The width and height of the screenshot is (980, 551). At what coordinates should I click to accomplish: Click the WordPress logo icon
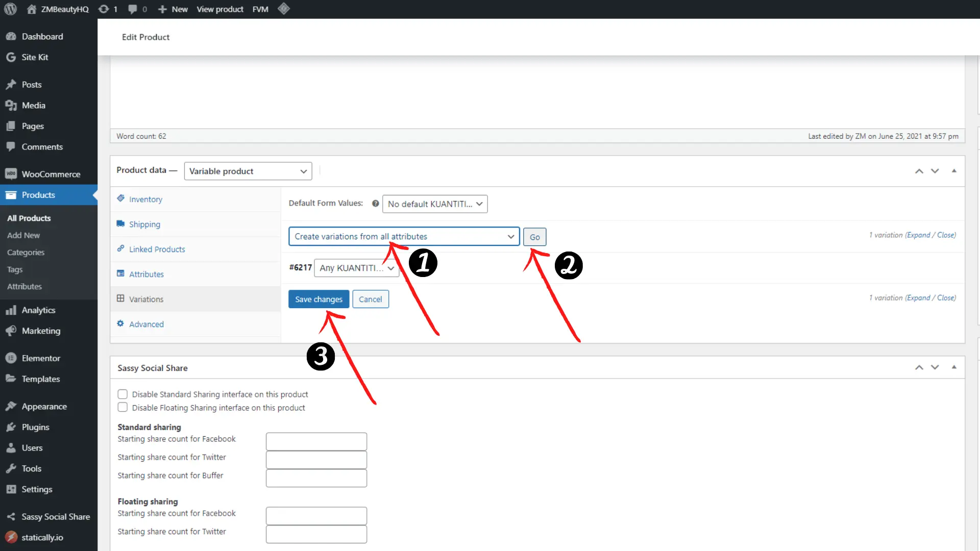point(10,9)
